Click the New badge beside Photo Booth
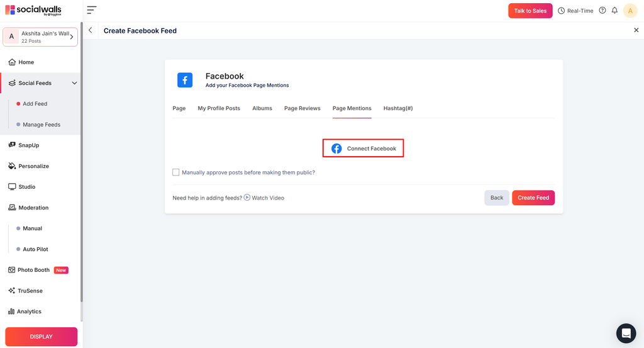This screenshot has width=644, height=348. [61, 270]
